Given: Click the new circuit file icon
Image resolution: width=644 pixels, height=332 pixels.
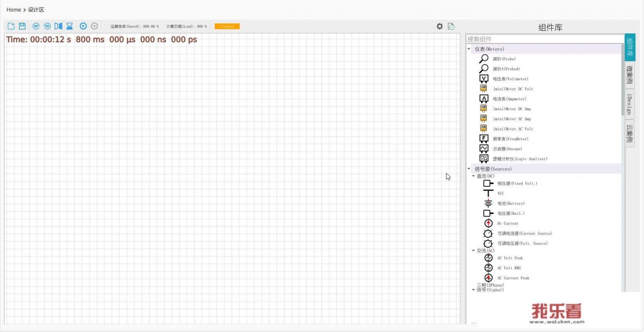Looking at the screenshot, I should (12, 26).
